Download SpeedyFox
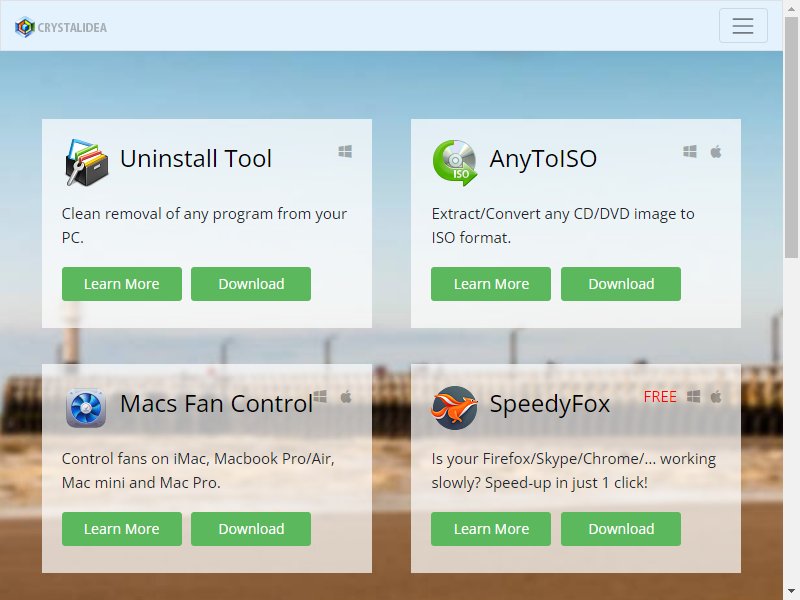Viewport: 800px width, 600px height. click(621, 529)
